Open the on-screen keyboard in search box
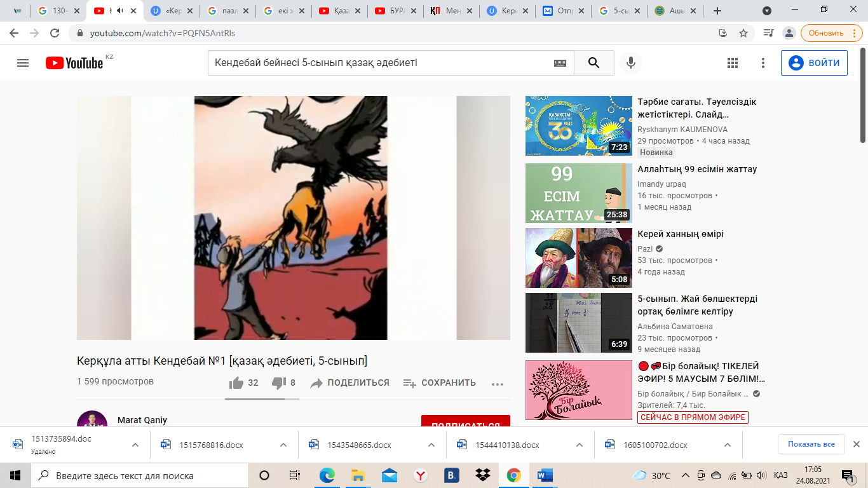This screenshot has height=488, width=868. tap(560, 63)
